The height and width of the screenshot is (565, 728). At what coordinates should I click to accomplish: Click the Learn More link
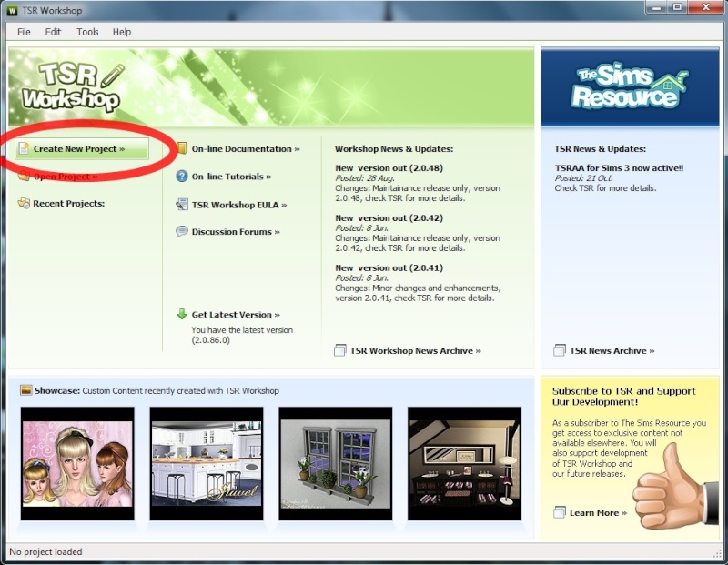coord(598,512)
